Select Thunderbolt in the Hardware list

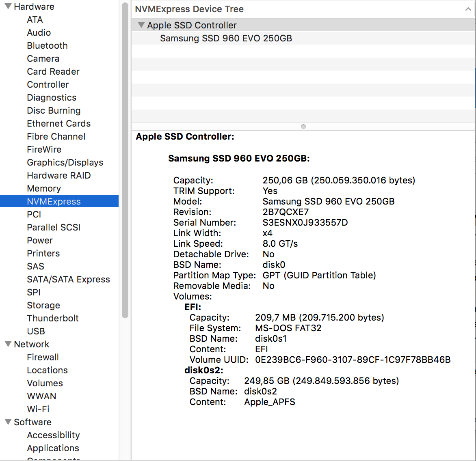pos(53,318)
